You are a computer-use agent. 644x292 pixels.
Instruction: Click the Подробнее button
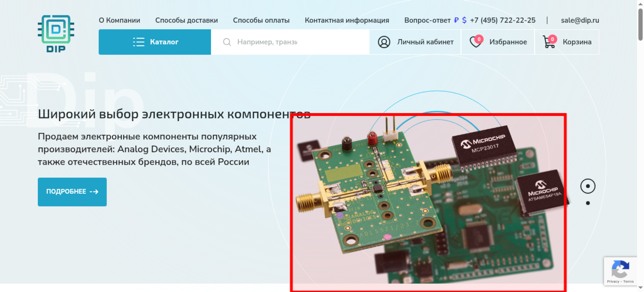72,192
